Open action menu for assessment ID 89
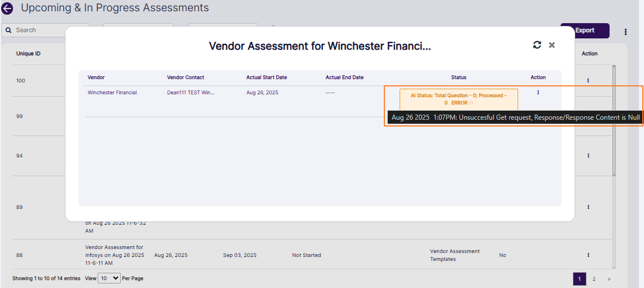 [588, 207]
